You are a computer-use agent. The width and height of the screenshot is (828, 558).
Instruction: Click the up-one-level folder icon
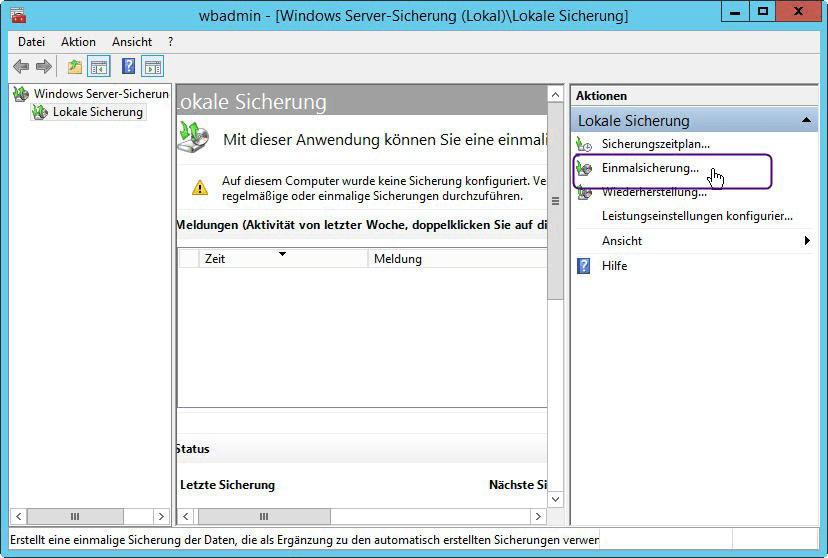[x=75, y=67]
